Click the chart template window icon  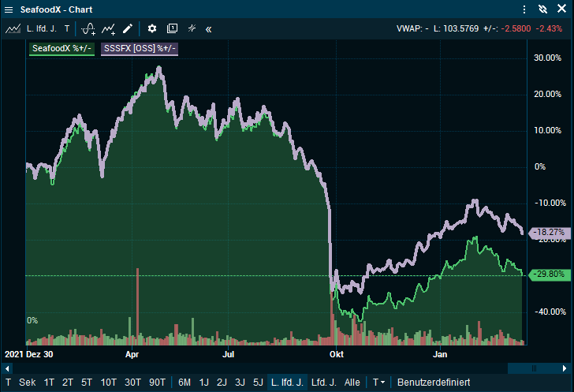tap(172, 28)
